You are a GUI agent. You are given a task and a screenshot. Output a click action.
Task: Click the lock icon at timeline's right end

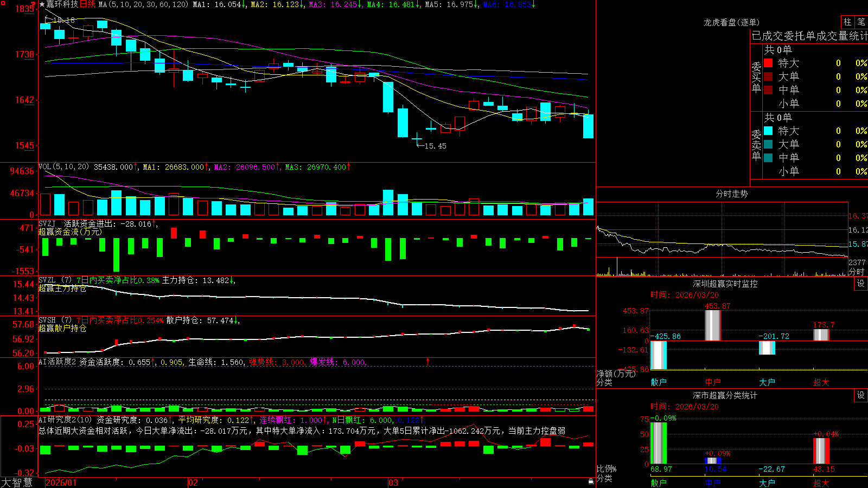(591, 481)
